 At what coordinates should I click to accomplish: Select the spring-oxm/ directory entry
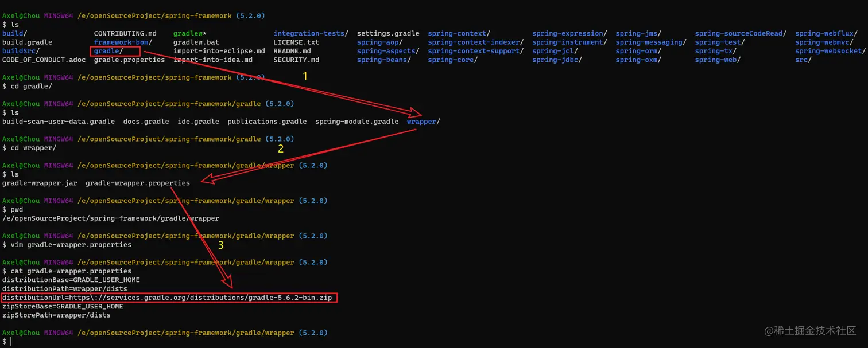[639, 60]
